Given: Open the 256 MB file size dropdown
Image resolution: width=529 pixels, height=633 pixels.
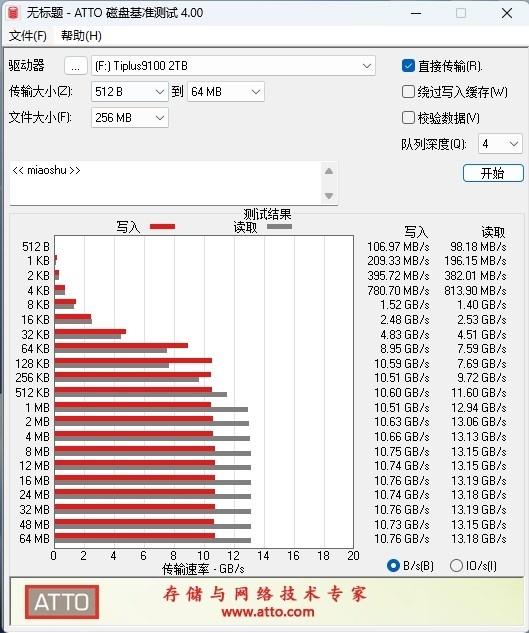Looking at the screenshot, I should point(130,118).
